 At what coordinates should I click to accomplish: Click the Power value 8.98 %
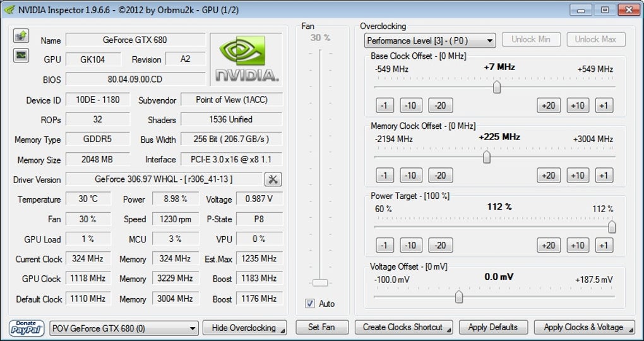click(176, 199)
